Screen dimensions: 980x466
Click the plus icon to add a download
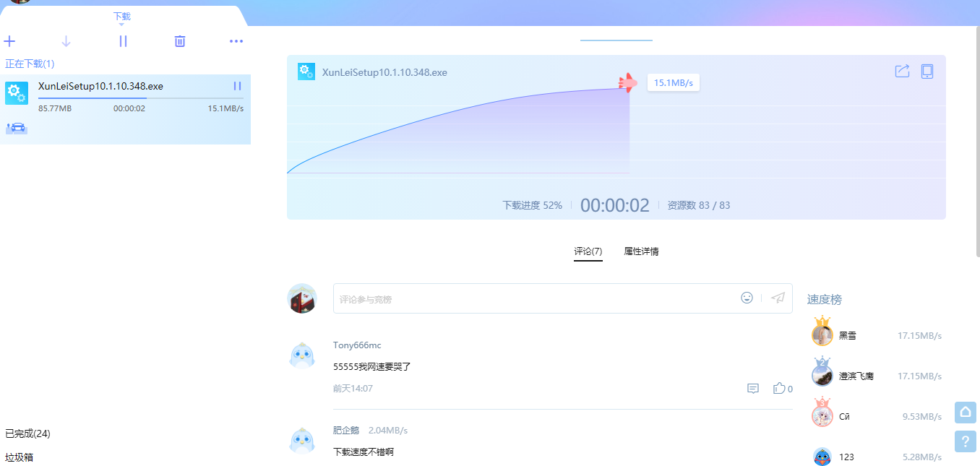(9, 41)
